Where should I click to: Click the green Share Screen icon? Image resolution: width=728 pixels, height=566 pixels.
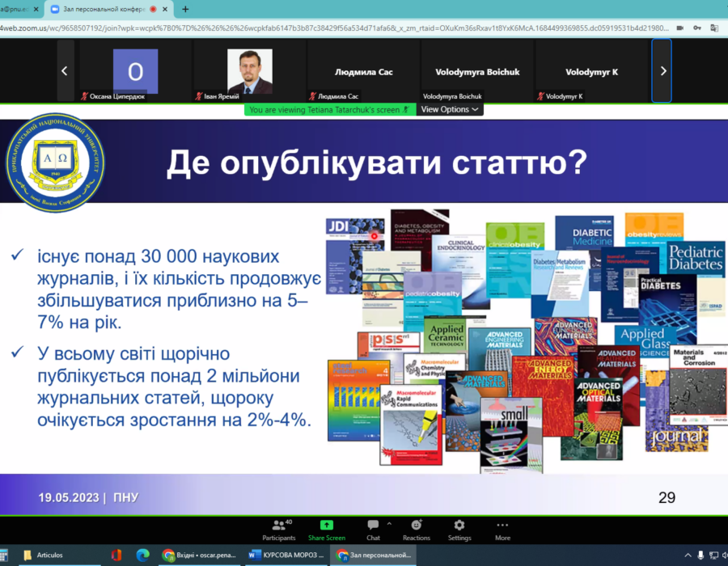tap(327, 526)
